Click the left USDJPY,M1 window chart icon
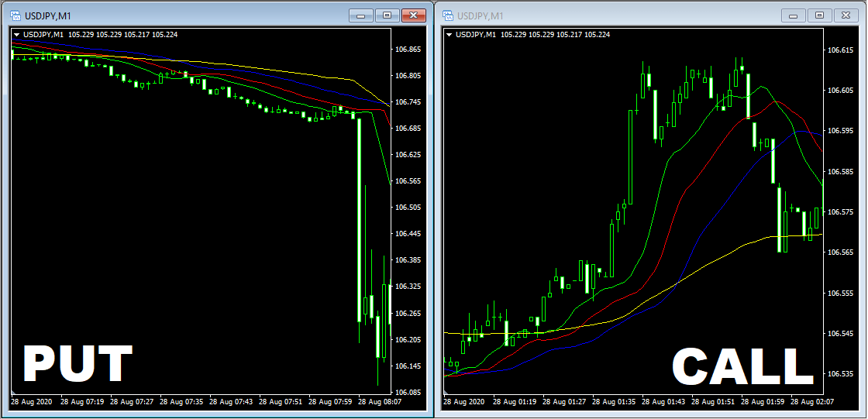The image size is (868, 419). coord(15,15)
